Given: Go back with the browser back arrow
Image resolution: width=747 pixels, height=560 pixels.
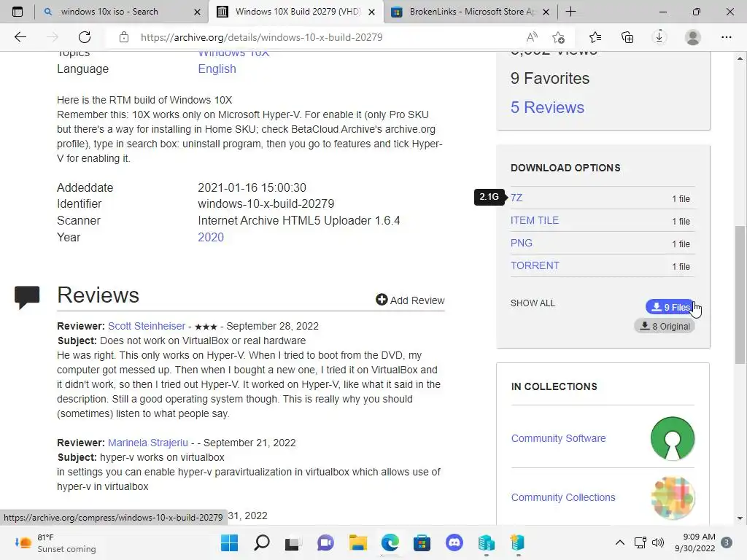Looking at the screenshot, I should tap(20, 37).
